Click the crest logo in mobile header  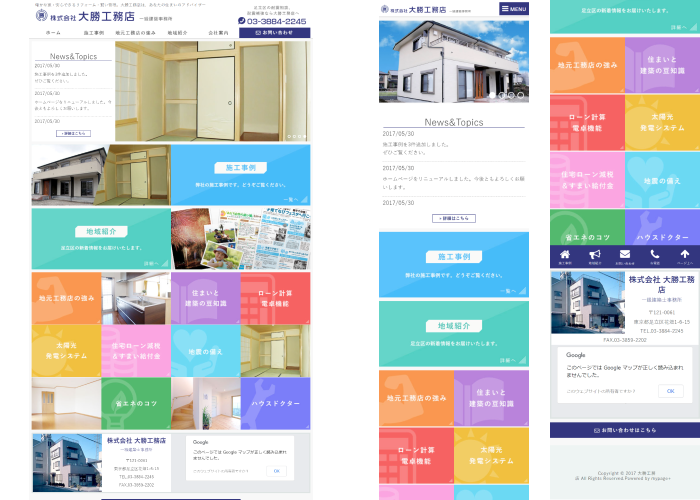point(384,9)
